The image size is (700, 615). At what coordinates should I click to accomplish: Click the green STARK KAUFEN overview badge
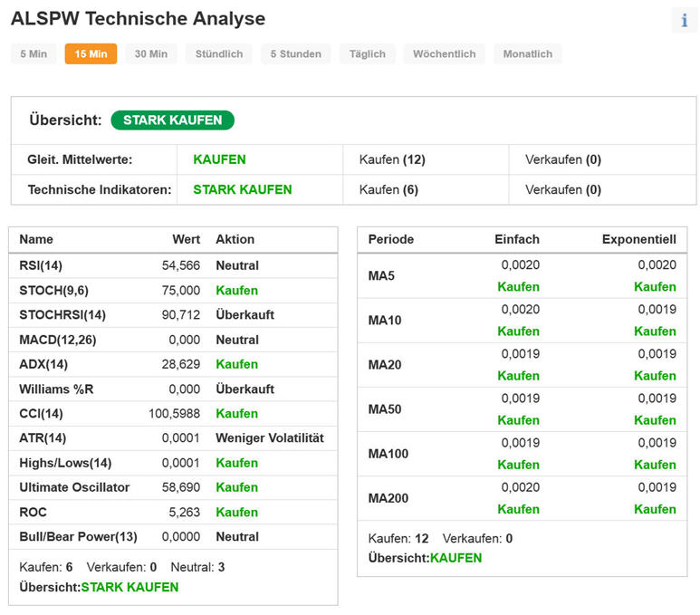[172, 120]
